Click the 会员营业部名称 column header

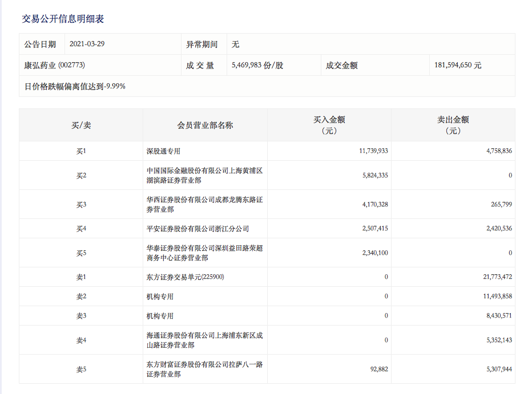click(x=205, y=125)
